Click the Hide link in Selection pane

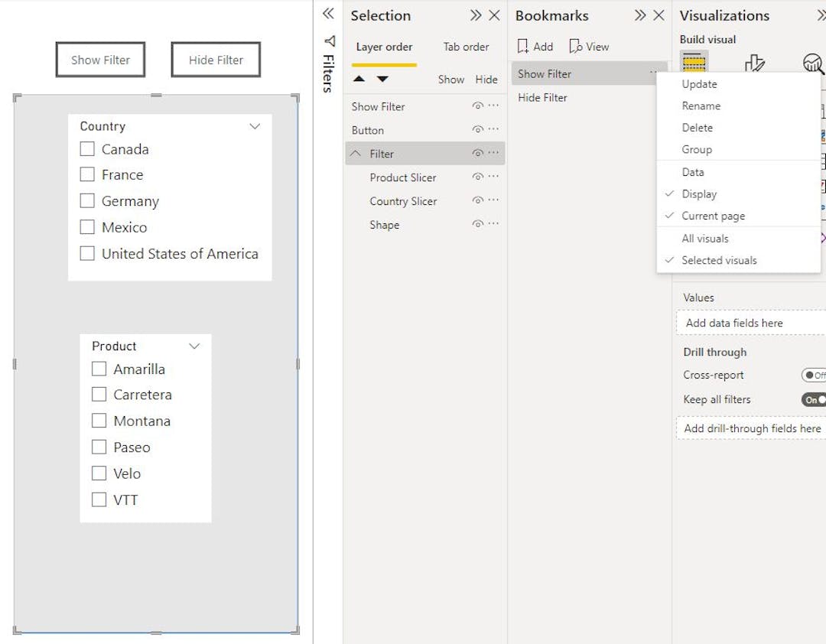pyautogui.click(x=486, y=79)
